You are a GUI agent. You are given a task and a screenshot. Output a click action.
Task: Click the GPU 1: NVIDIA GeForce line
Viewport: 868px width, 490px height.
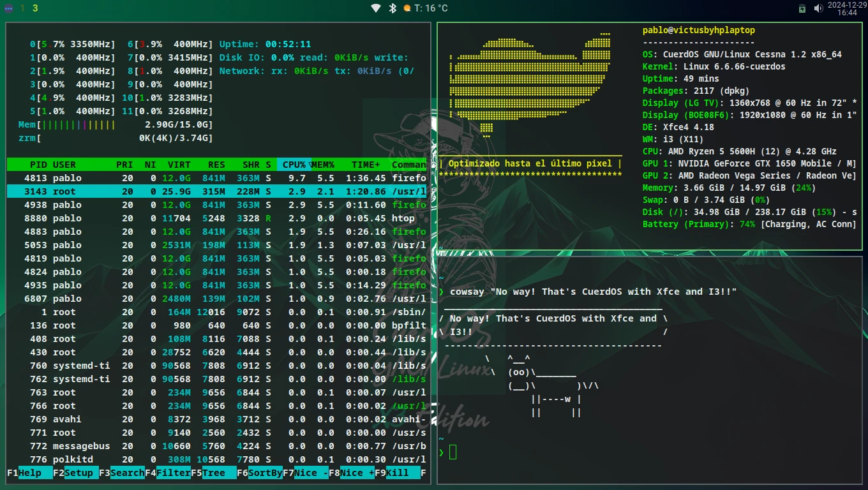coord(749,163)
